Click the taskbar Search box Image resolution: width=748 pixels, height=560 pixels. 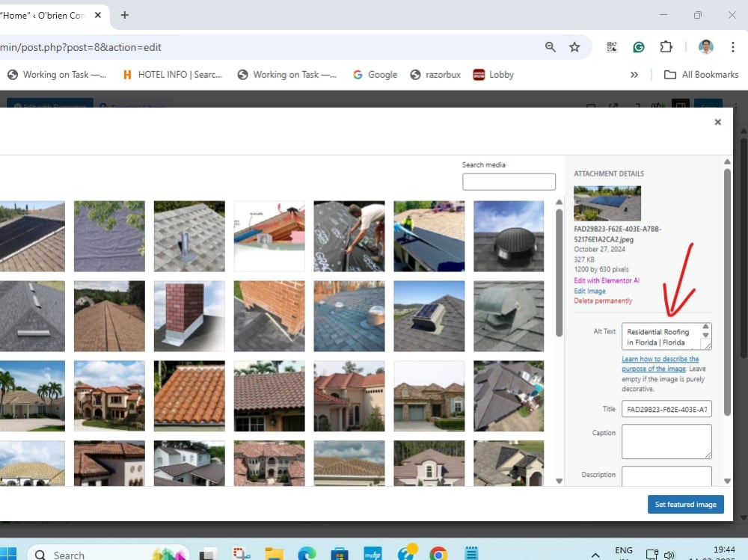[x=108, y=554]
